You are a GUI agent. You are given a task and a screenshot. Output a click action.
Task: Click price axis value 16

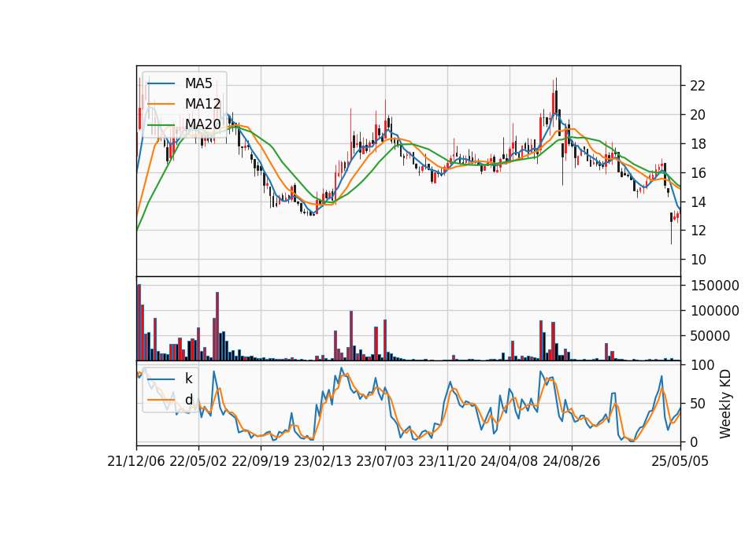[698, 172]
